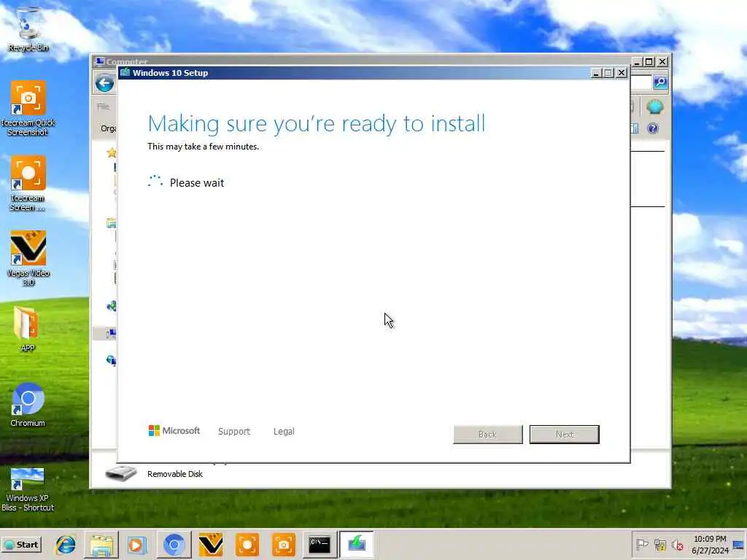Click the Back button in Setup
The height and width of the screenshot is (560, 747).
[488, 435]
